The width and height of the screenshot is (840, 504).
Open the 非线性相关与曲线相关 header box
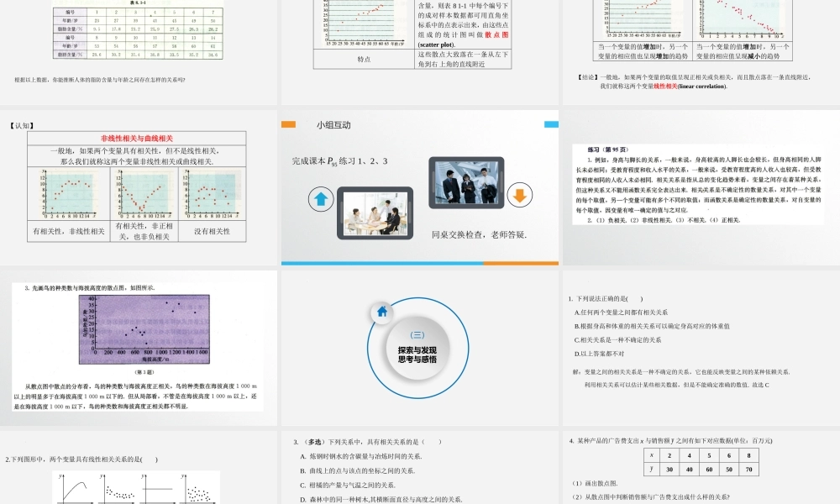(138, 137)
